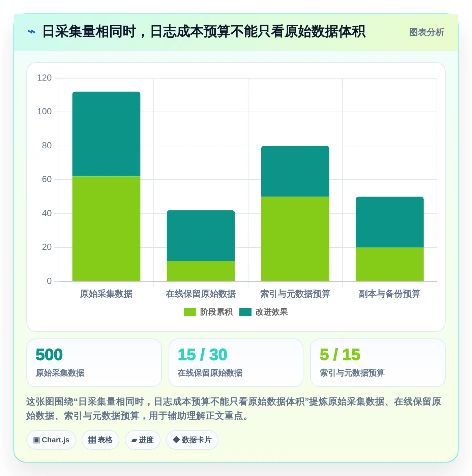Select the 数据卡片 tag chip

tap(192, 440)
